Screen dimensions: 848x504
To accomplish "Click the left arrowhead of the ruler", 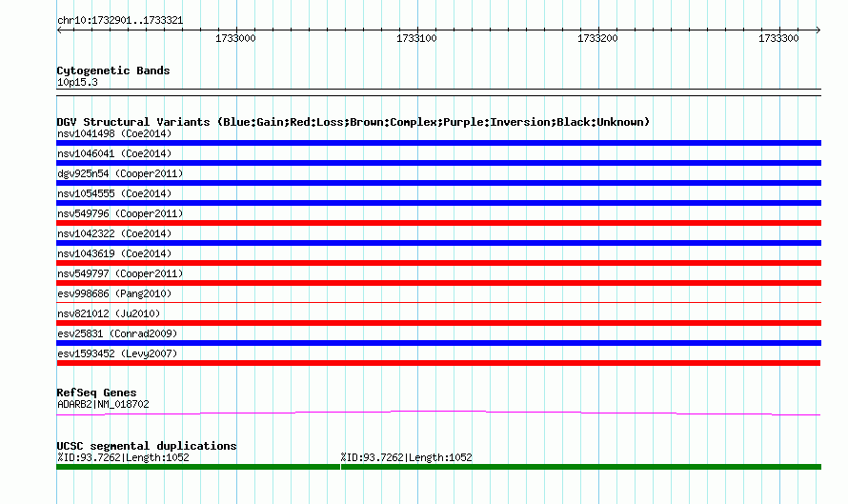I will click(59, 30).
